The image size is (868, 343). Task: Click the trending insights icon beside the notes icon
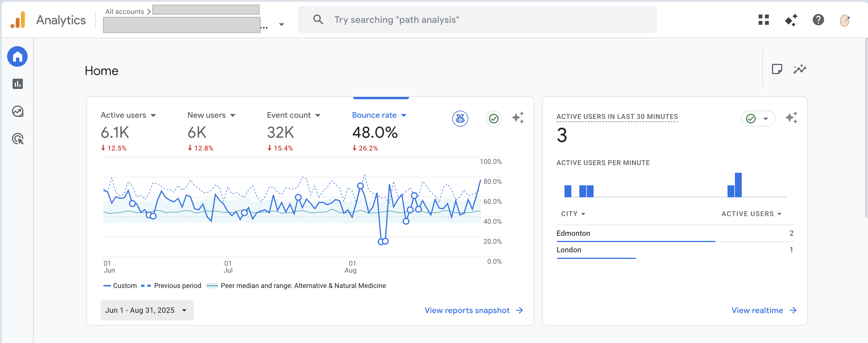click(800, 69)
